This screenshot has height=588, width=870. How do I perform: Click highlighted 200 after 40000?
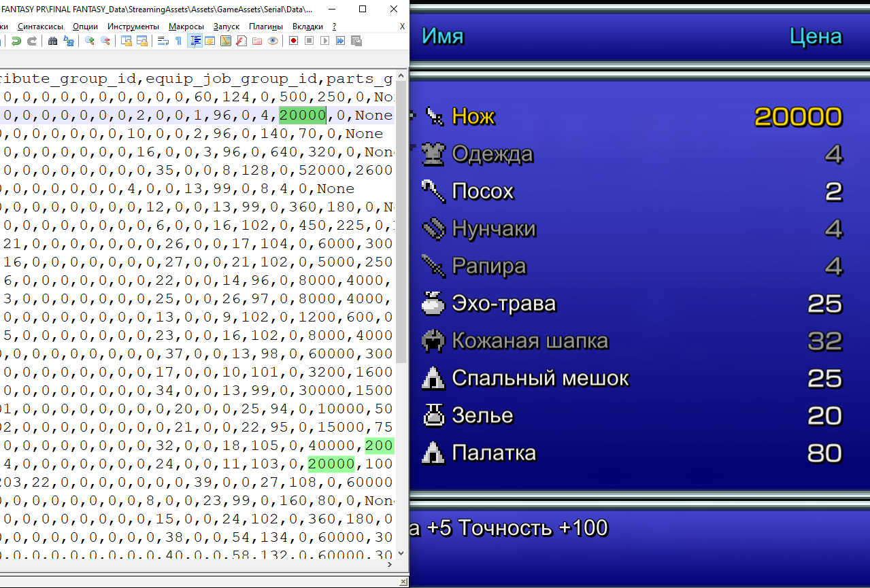(x=380, y=445)
